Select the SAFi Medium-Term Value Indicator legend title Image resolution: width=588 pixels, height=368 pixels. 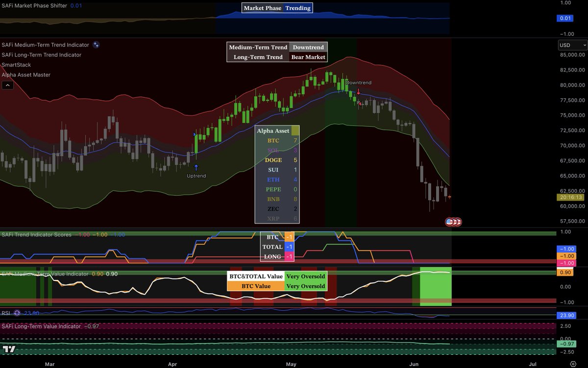click(x=46, y=274)
